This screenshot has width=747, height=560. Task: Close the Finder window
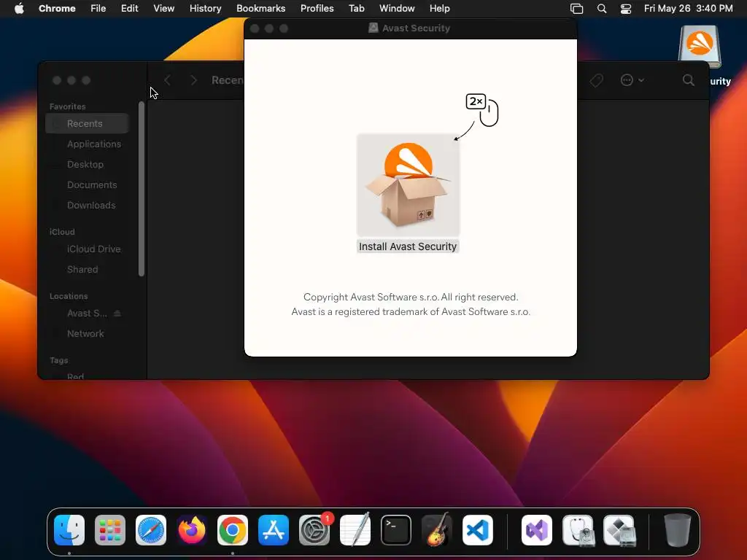(57, 80)
